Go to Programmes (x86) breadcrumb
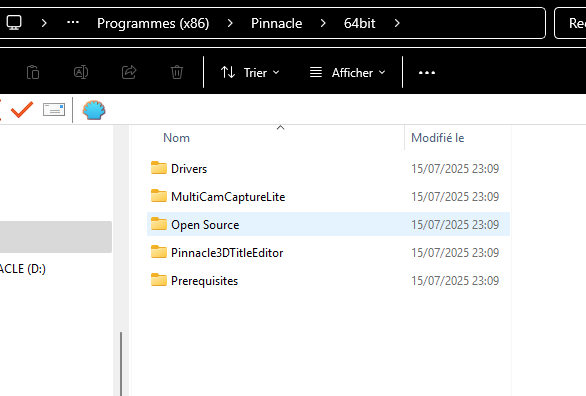Image resolution: width=586 pixels, height=396 pixels. (153, 23)
